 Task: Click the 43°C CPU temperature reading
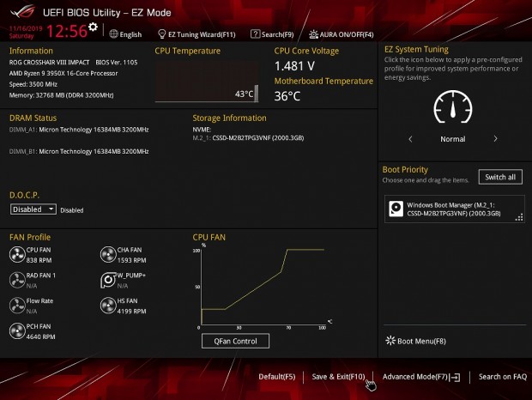(x=244, y=94)
